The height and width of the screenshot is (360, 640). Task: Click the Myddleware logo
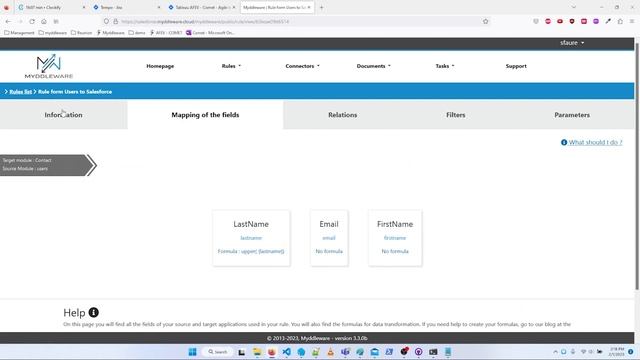pyautogui.click(x=49, y=66)
